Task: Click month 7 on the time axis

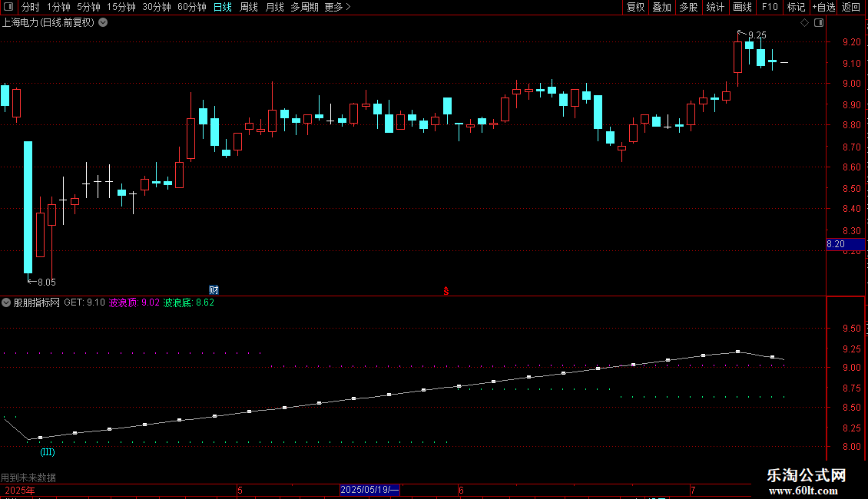Action: tap(693, 490)
